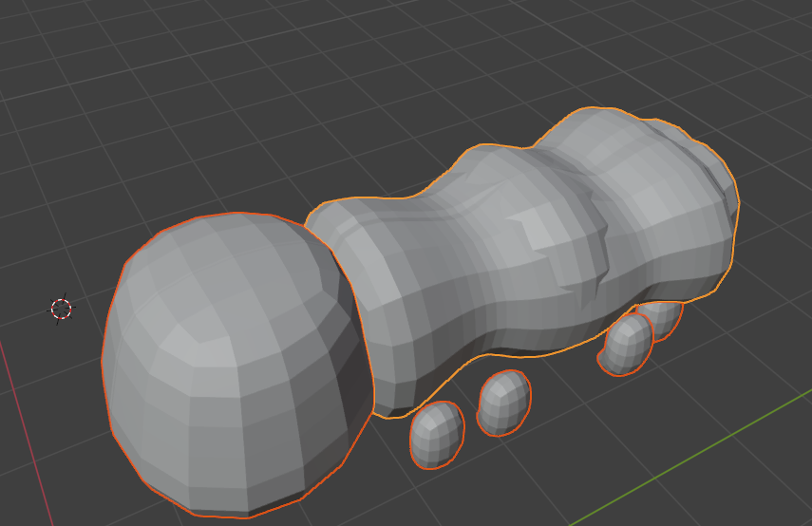The height and width of the screenshot is (526, 812).
Task: Click the 3D cursor crosshair marker
Action: [61, 310]
